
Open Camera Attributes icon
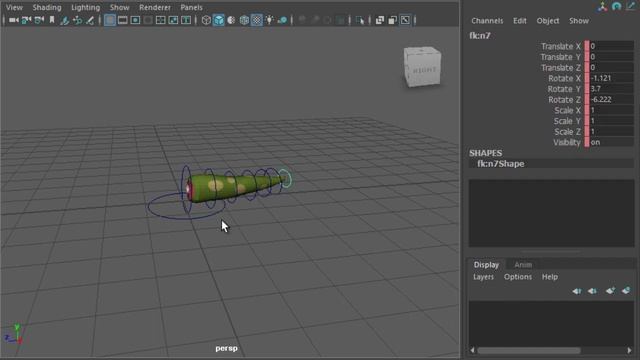[x=40, y=20]
